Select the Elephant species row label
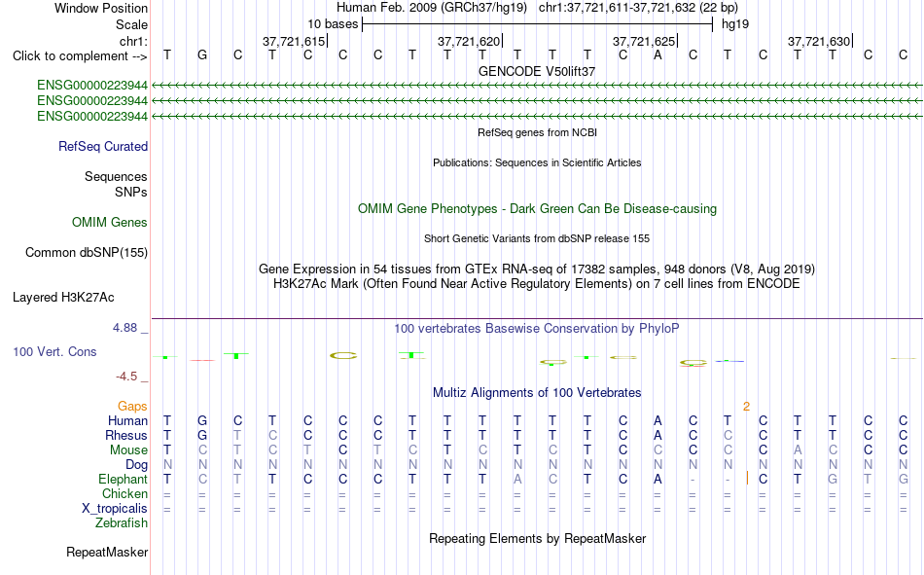The height and width of the screenshot is (575, 924). coord(123,479)
